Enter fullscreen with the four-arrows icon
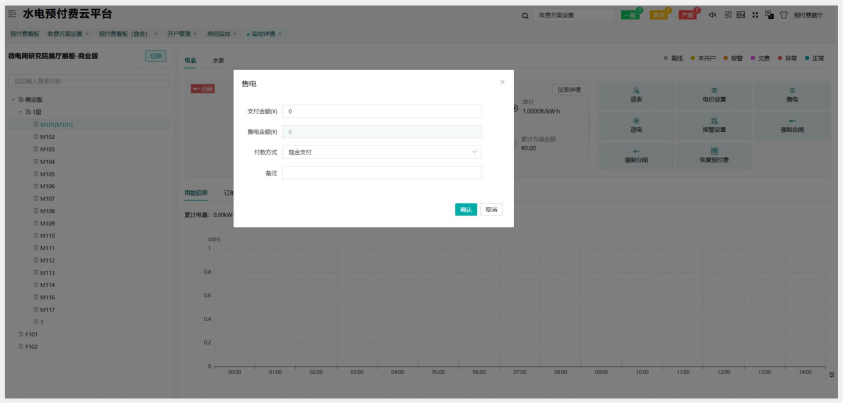 755,15
